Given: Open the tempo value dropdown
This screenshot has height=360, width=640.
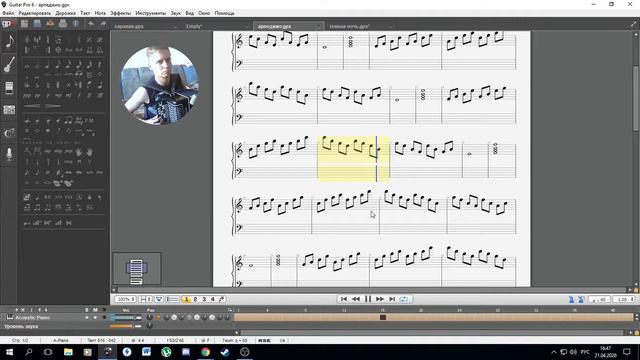Looking at the screenshot, I should (x=599, y=300).
